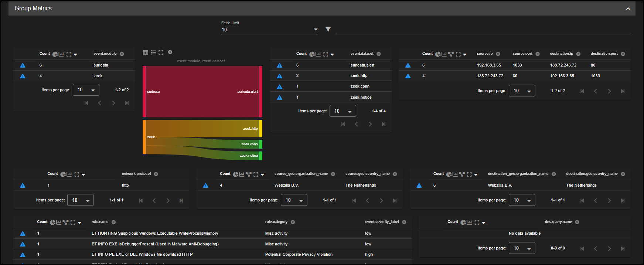Maximize the event.module, event.dataset sankey chart
644x265 pixels.
(x=161, y=52)
